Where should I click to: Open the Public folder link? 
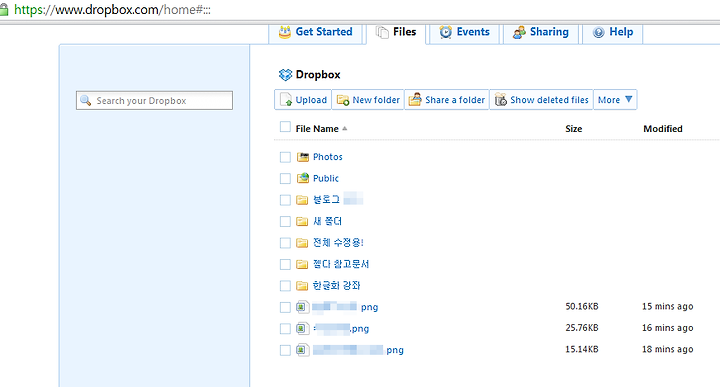click(326, 178)
